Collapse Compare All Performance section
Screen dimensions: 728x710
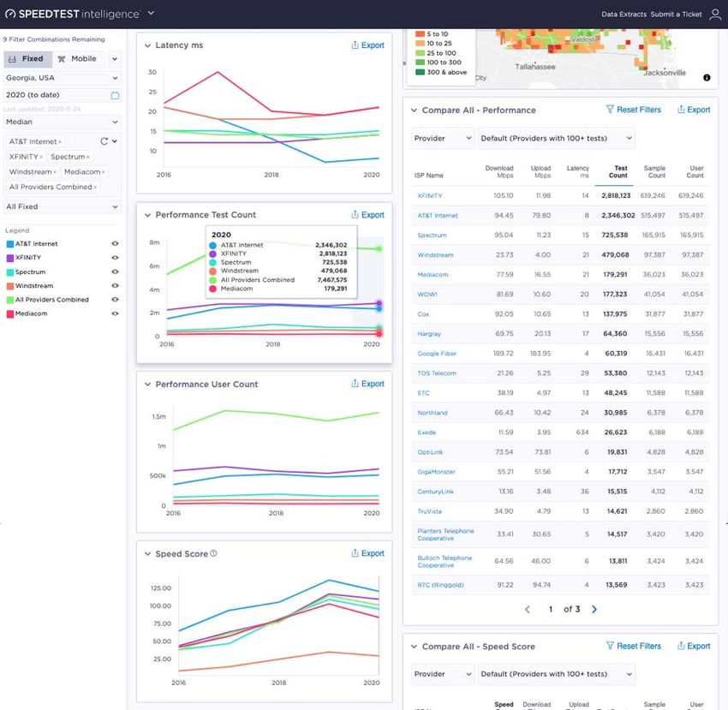pos(415,110)
